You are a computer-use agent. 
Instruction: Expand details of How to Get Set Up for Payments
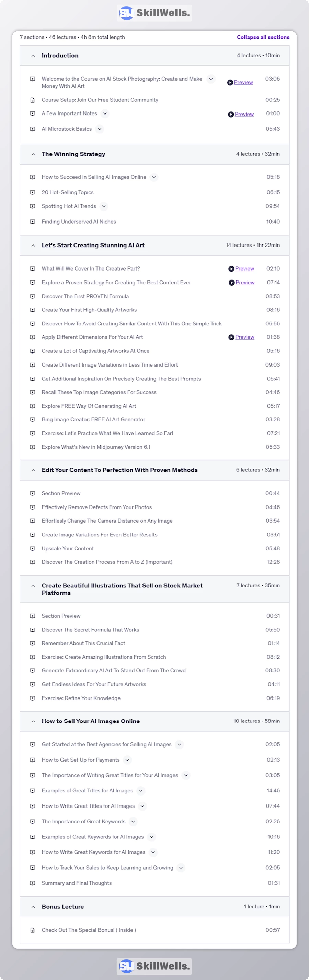127,760
